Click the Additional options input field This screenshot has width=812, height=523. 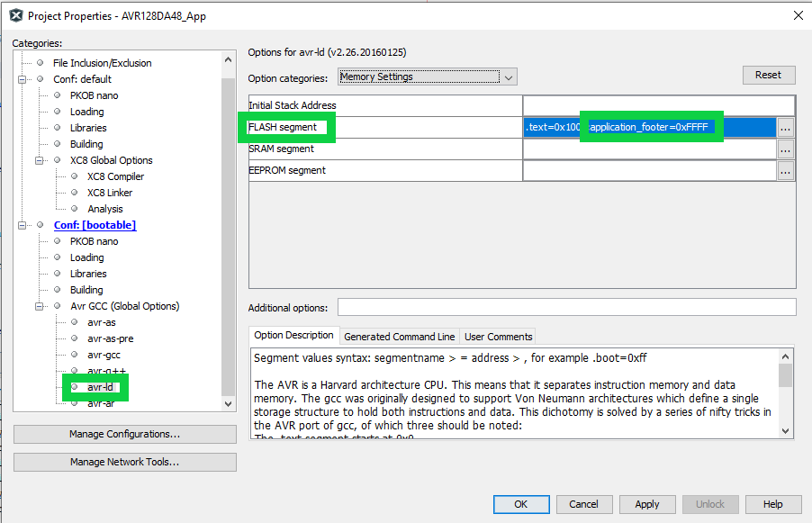pos(566,308)
